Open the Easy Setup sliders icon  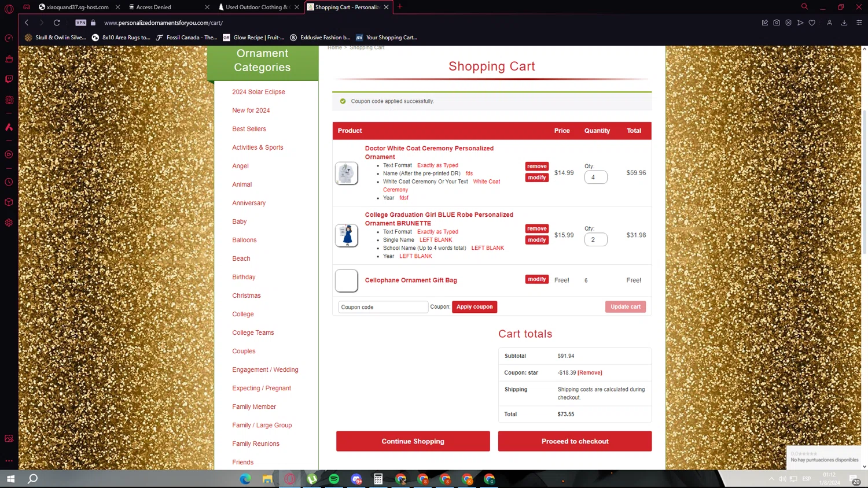[859, 23]
